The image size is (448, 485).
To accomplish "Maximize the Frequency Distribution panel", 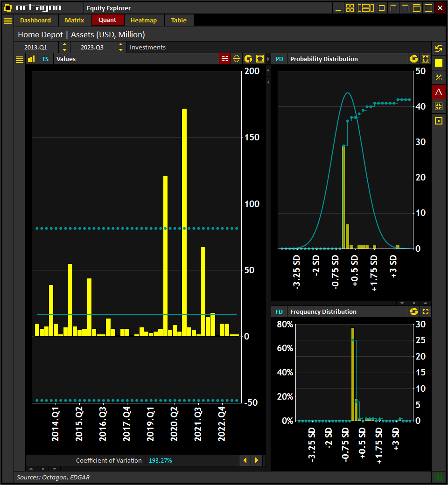I will pyautogui.click(x=426, y=312).
